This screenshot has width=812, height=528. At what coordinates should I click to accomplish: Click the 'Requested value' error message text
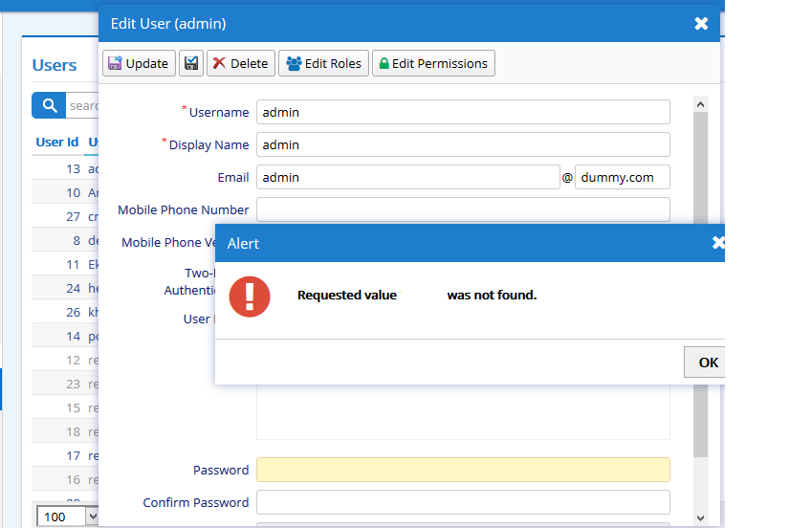pos(417,295)
